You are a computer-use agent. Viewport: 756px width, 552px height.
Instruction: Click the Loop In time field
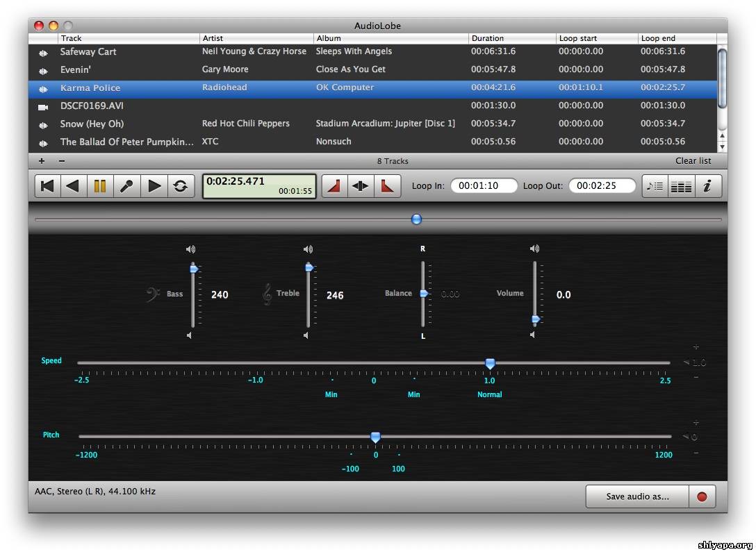click(x=484, y=186)
